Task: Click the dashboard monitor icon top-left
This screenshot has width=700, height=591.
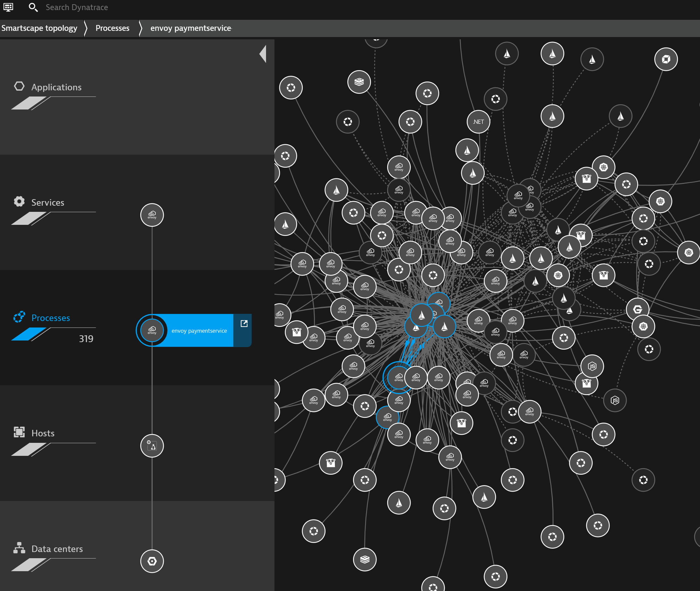Action: (x=8, y=7)
